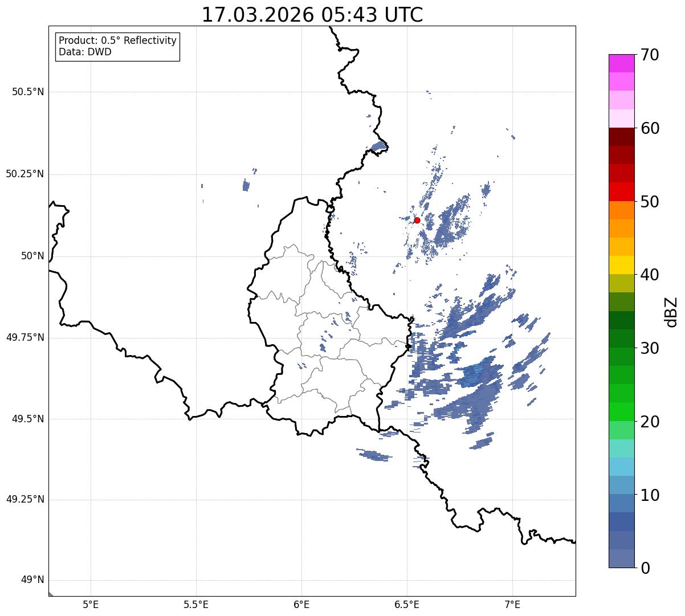The height and width of the screenshot is (616, 685).
Task: Click the 49.75°N latitude label
Action: [25, 337]
